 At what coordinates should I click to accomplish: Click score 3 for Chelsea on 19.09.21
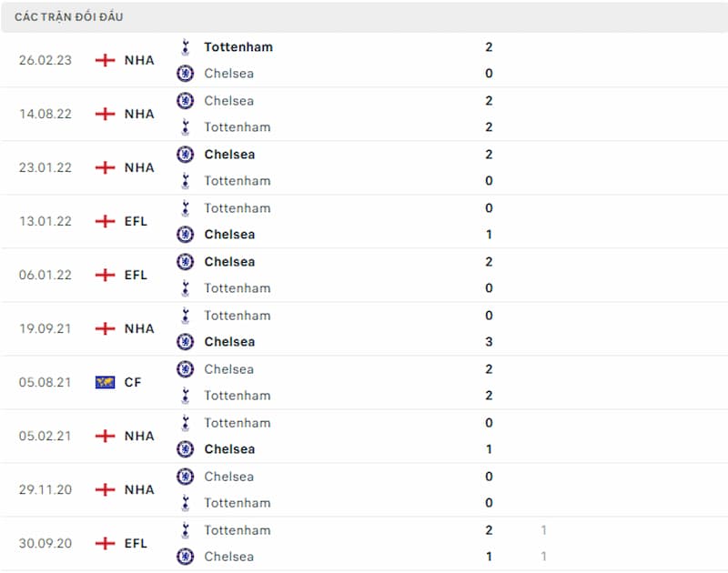[489, 341]
